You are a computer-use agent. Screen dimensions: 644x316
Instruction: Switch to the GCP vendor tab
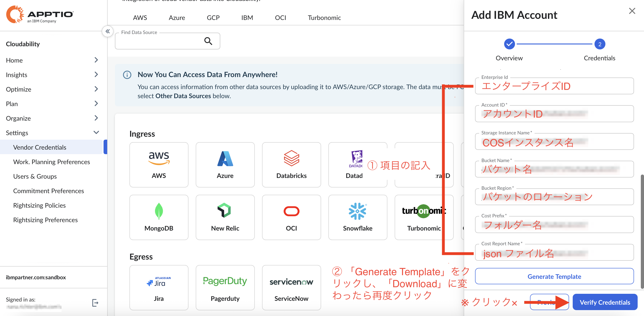(x=213, y=17)
